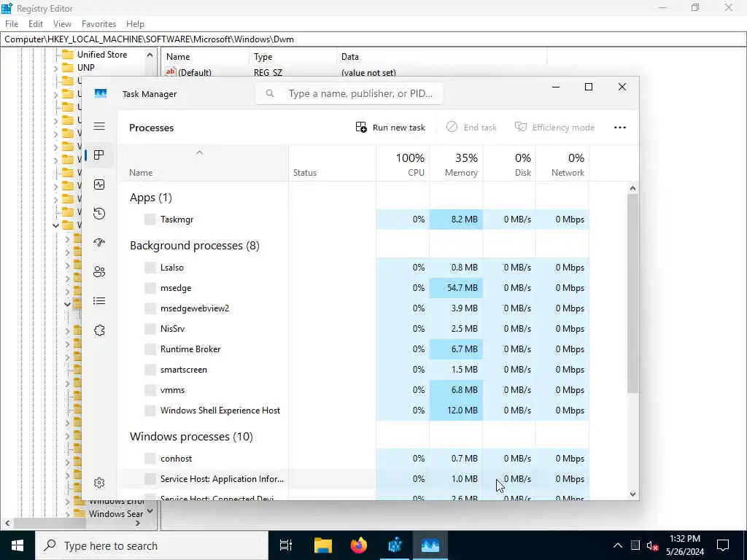This screenshot has height=560, width=747.
Task: Click the End task button
Action: (x=471, y=127)
